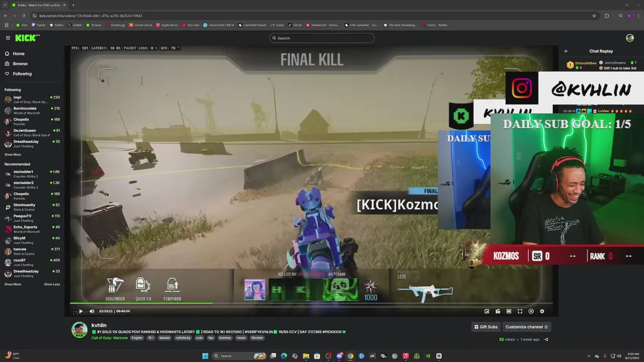Share the VOD with the share icon
The image size is (644, 362).
click(546, 339)
